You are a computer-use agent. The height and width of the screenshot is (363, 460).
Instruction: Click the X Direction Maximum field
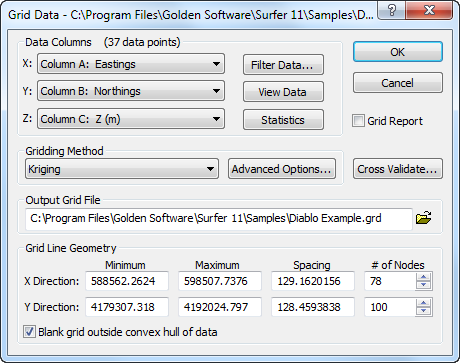(220, 281)
